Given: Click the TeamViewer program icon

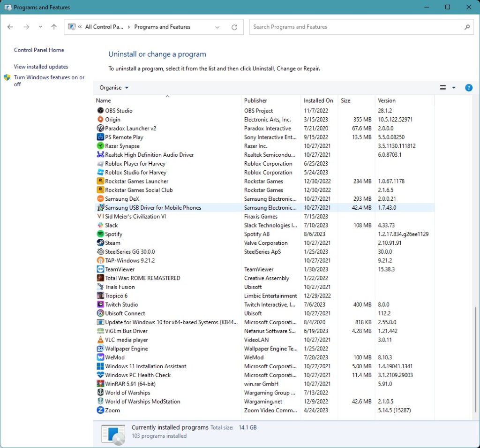Looking at the screenshot, I should (x=100, y=269).
